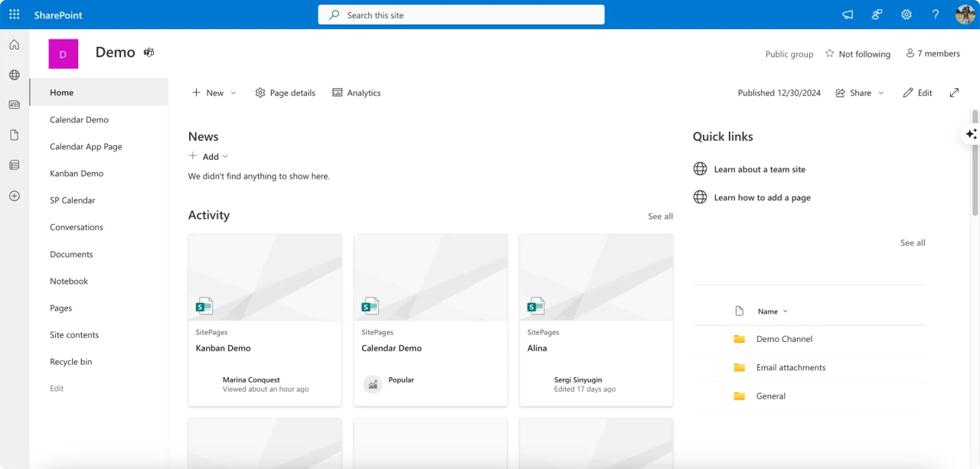
Task: Click the Published 12/30/2024 status text
Action: click(779, 93)
